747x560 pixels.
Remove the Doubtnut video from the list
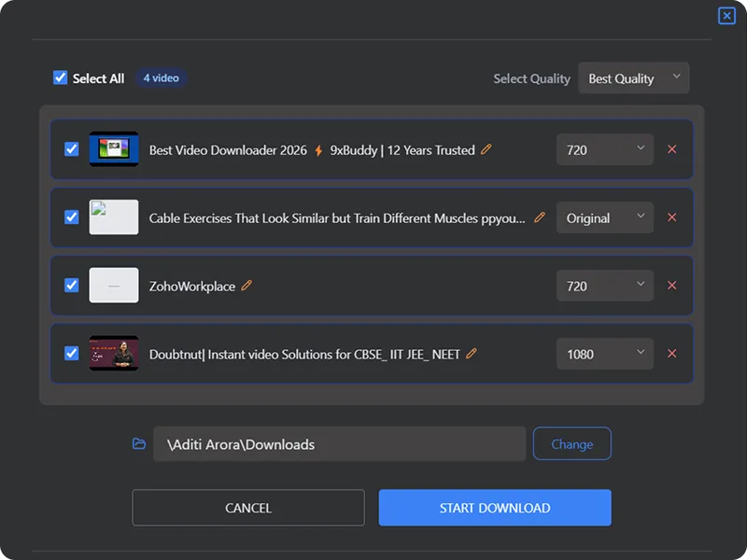click(671, 354)
